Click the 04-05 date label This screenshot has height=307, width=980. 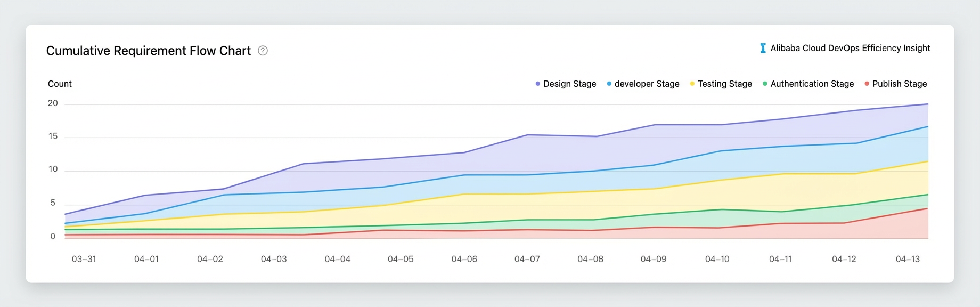point(401,259)
